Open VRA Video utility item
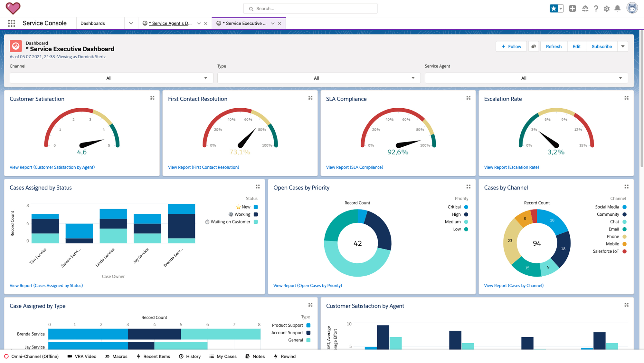The height and width of the screenshot is (363, 644). 82,356
